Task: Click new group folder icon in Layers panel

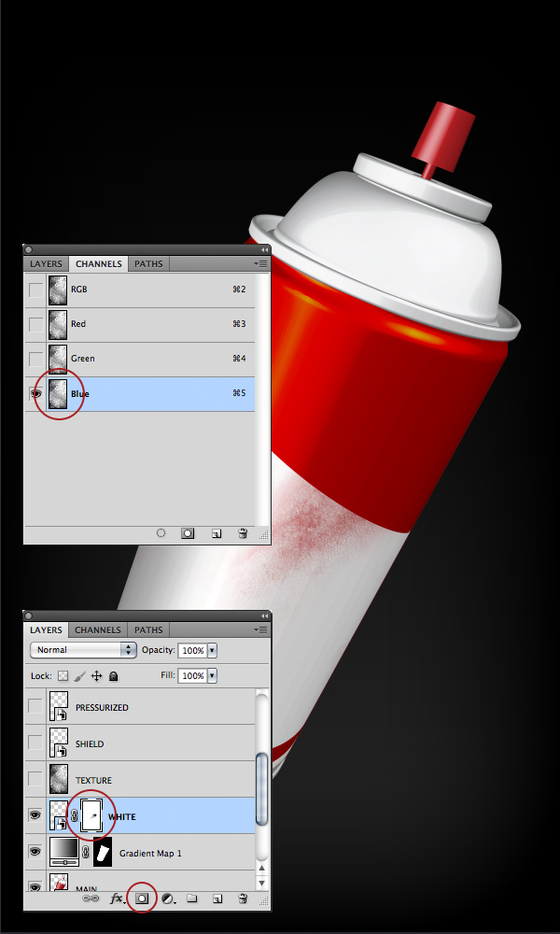Action: coord(192,899)
